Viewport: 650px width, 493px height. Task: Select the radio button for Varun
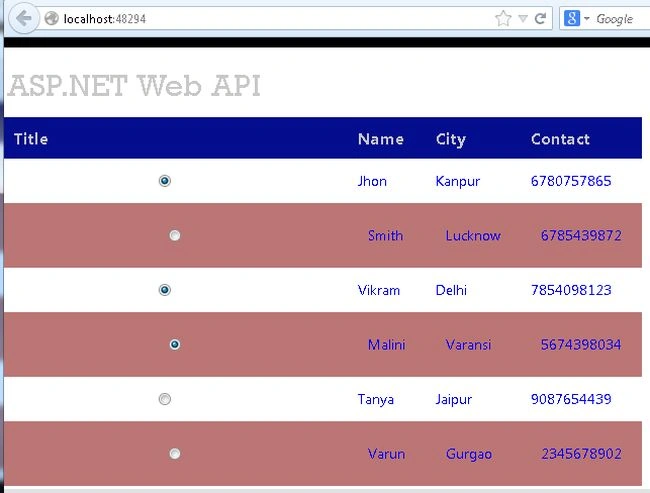tap(175, 454)
